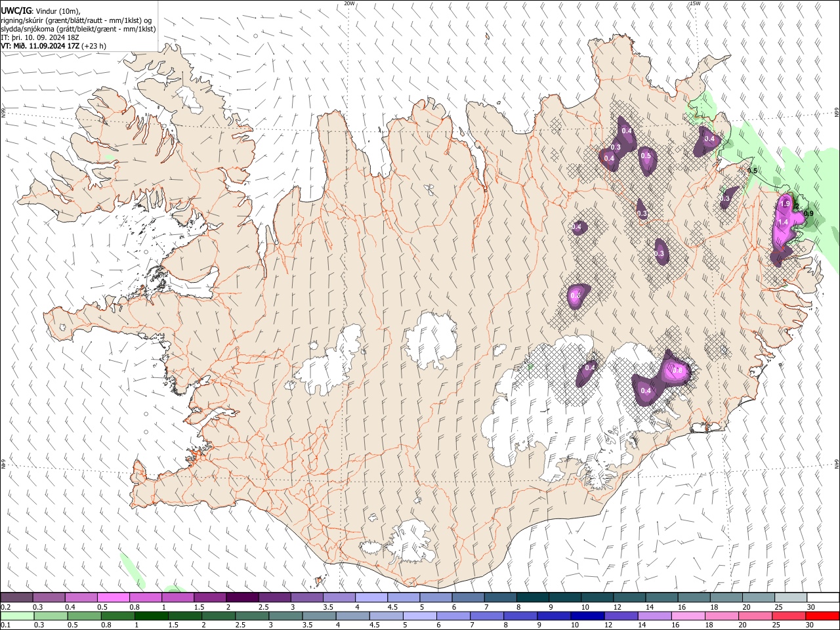Image resolution: width=840 pixels, height=630 pixels.
Task: Pick lower legend swatch labeled 0.8
Action: [117, 616]
